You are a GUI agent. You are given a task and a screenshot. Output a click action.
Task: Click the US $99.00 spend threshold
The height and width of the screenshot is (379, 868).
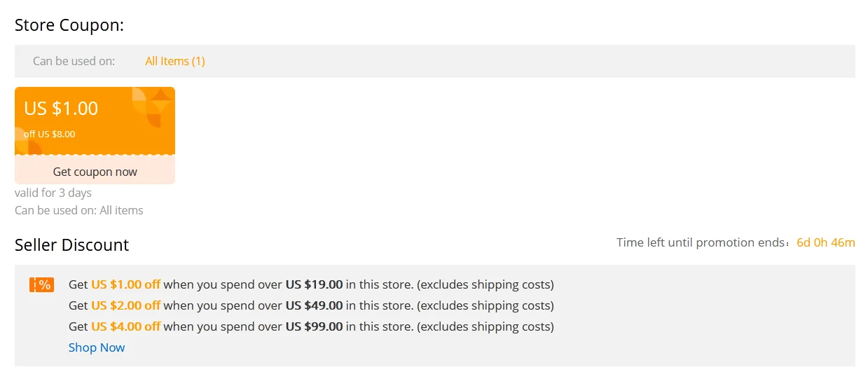pos(314,326)
